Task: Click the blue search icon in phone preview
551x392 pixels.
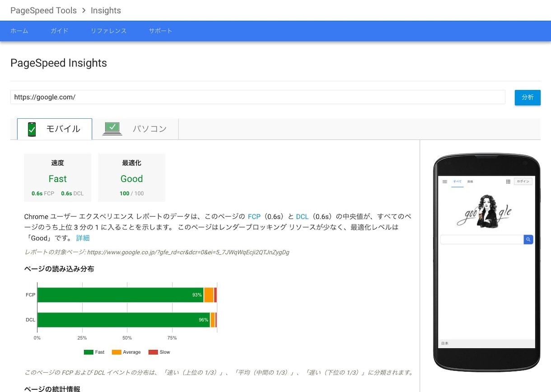Action: coord(528,239)
